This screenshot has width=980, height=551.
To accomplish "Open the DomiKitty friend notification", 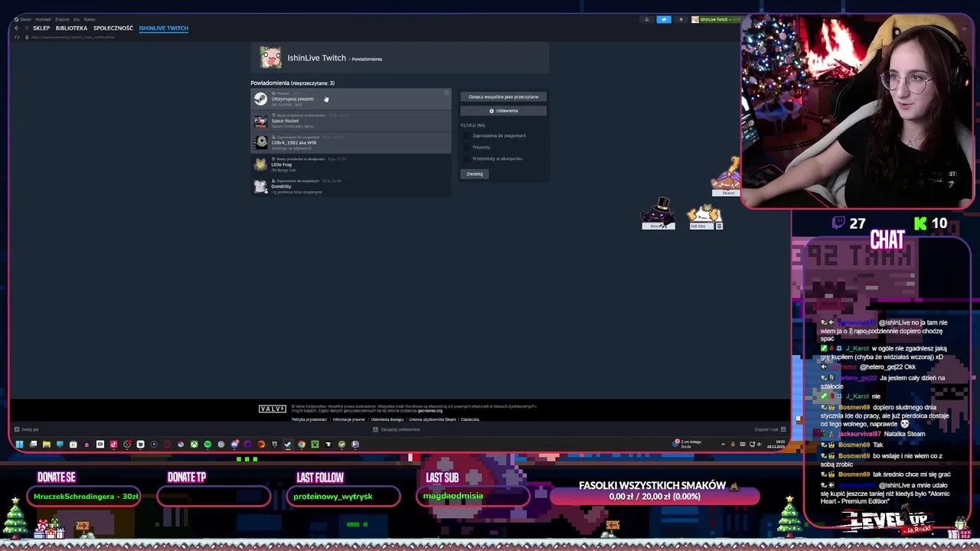I will click(351, 186).
